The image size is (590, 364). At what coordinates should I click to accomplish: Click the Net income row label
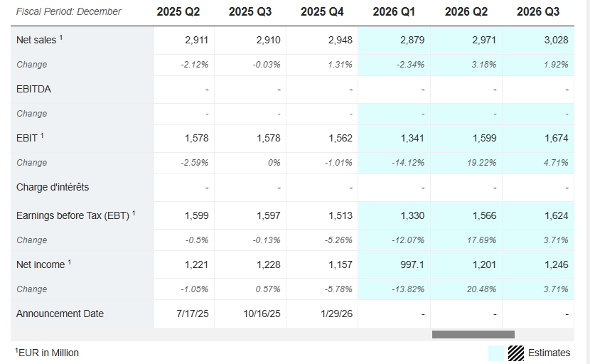point(41,264)
